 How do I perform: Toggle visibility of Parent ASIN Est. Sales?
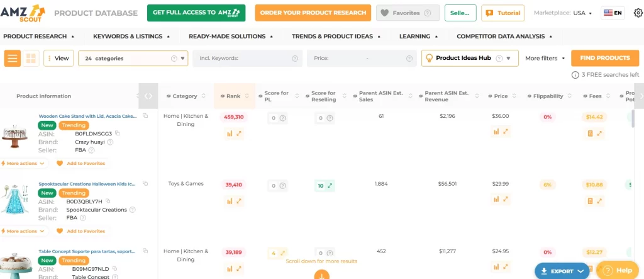pos(355,96)
